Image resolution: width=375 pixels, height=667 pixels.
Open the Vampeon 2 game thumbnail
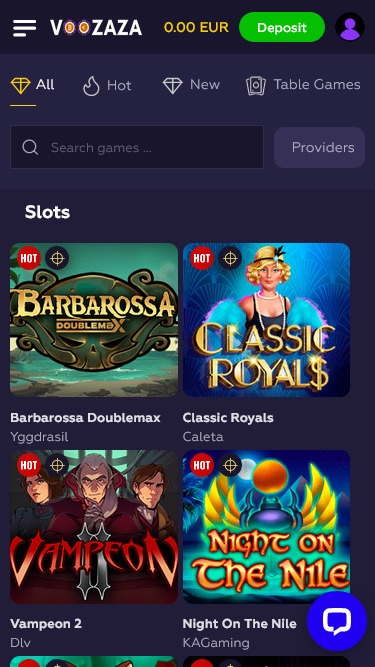click(x=94, y=527)
